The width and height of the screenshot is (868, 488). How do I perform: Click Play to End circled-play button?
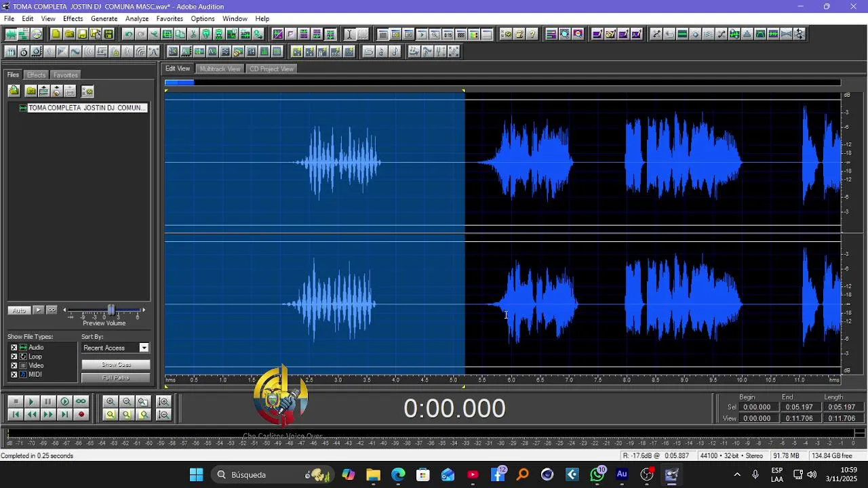(64, 401)
